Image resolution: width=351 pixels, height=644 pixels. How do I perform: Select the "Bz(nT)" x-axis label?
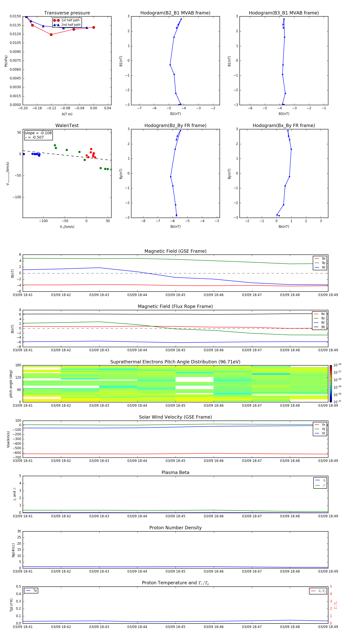(x=175, y=227)
